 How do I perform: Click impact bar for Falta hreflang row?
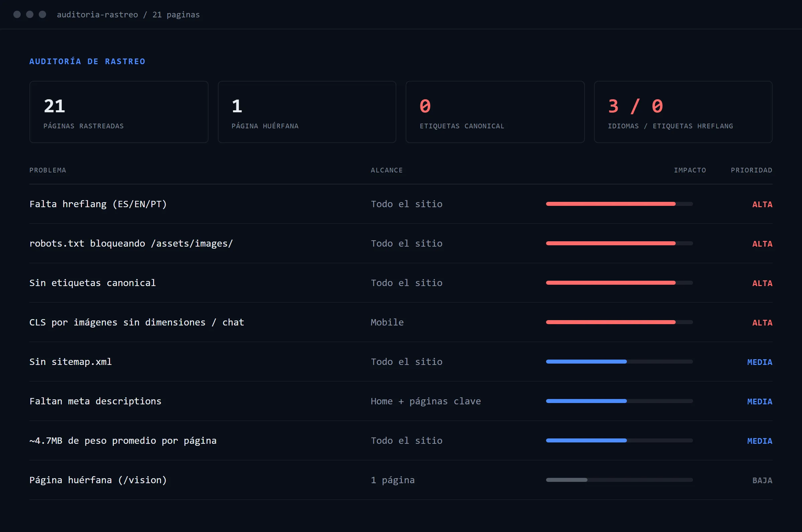(619, 204)
